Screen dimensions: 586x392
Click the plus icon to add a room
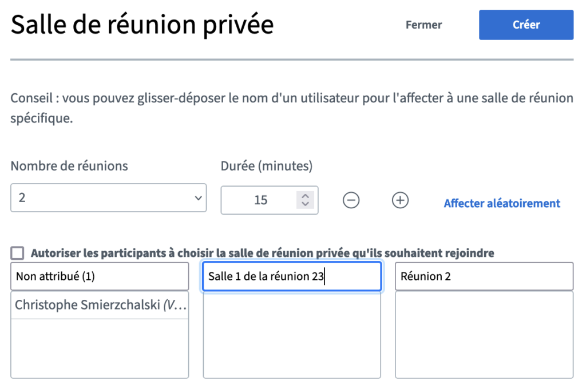[x=400, y=200]
